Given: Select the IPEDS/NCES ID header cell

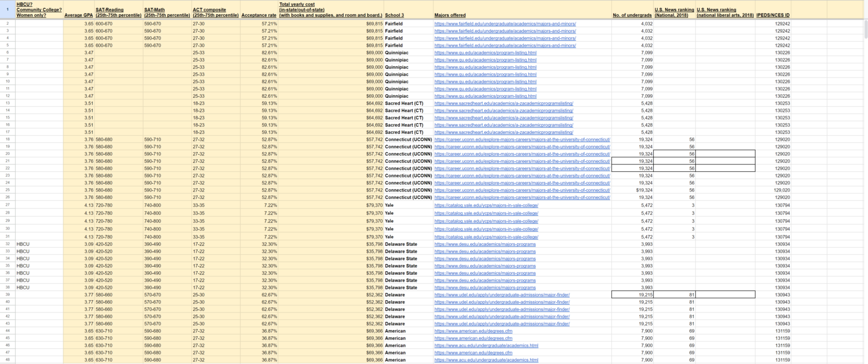Looking at the screenshot, I should [774, 15].
